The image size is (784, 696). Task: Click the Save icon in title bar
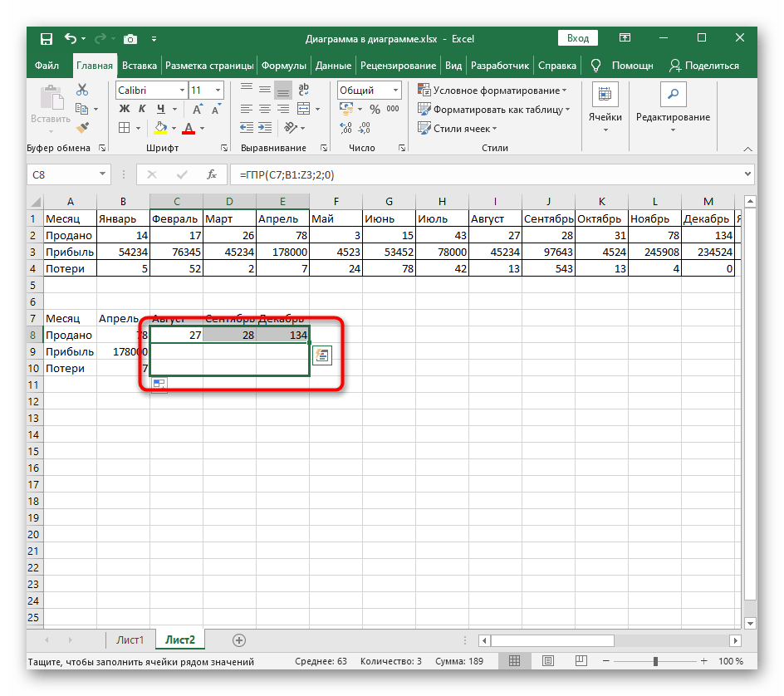46,39
